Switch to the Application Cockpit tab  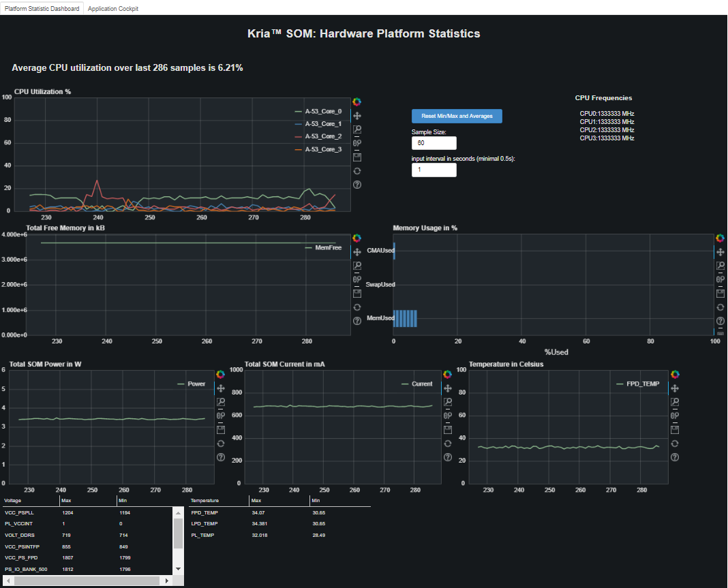tap(113, 8)
